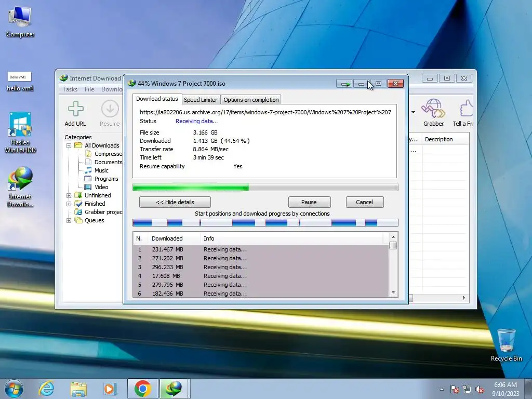Click the Downloaded column header
The width and height of the screenshot is (532, 399).
[x=175, y=238]
